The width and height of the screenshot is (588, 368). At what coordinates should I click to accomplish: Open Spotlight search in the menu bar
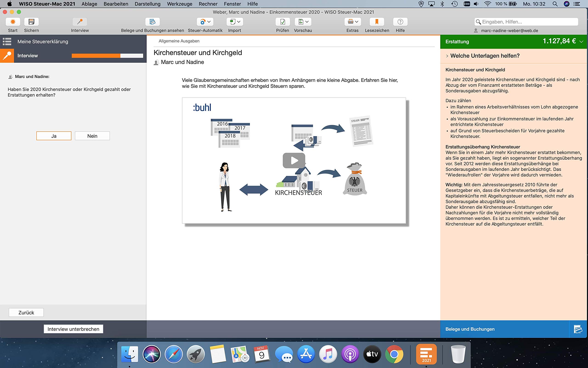point(555,4)
